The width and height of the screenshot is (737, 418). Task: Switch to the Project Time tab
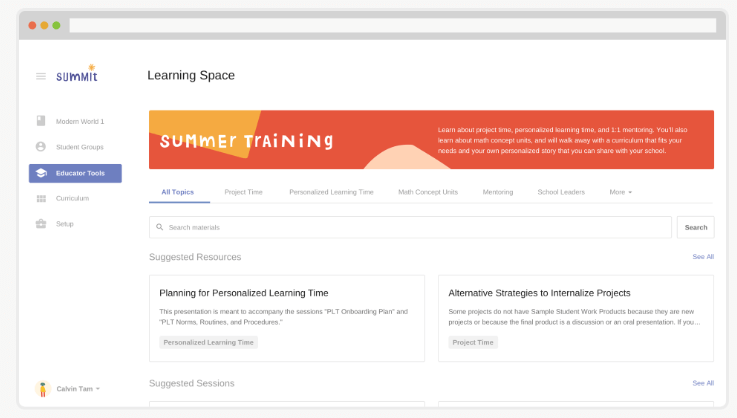[243, 192]
